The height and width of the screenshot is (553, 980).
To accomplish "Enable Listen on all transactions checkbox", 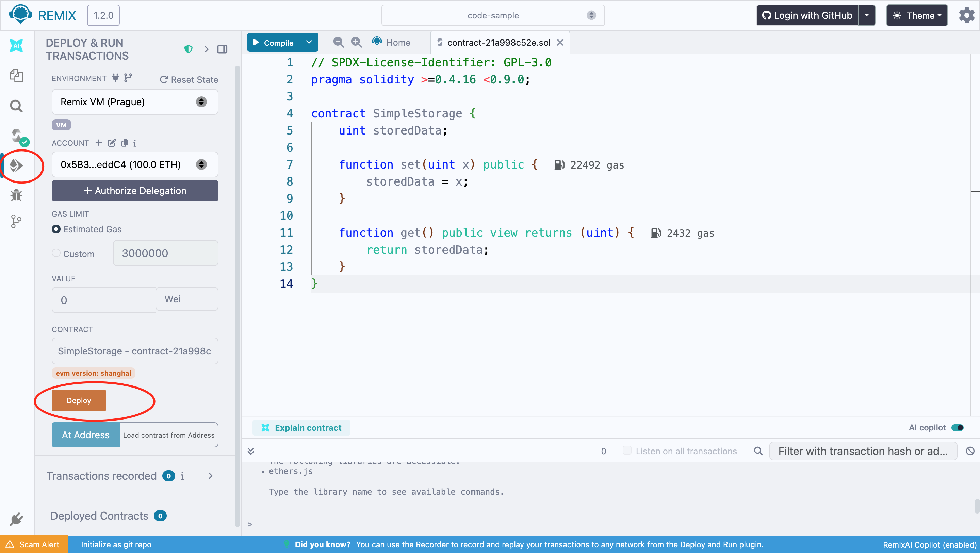I will tap(626, 451).
